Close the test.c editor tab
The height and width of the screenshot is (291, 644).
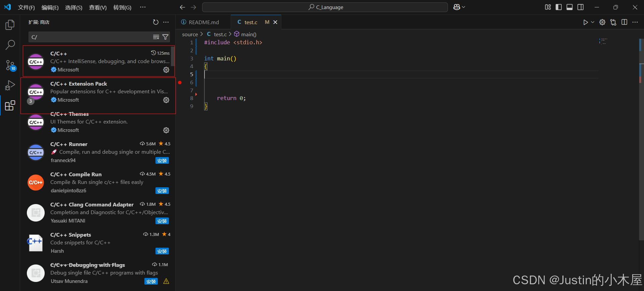275,22
